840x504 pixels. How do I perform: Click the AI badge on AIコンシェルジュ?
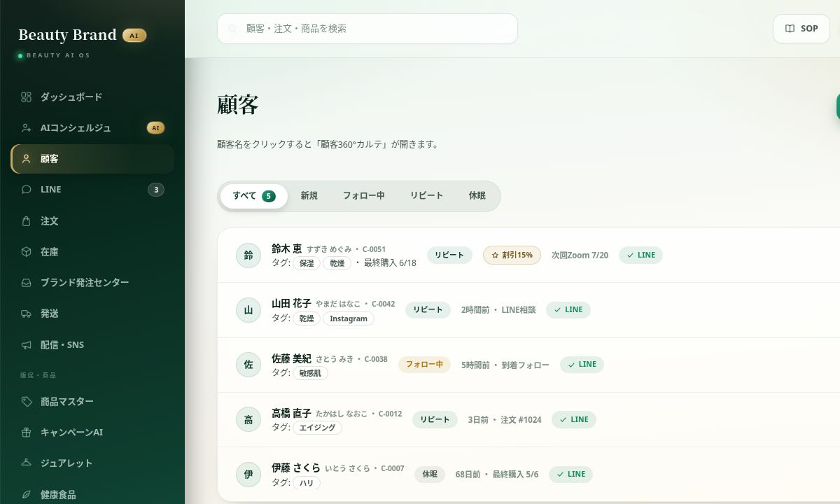tap(155, 127)
